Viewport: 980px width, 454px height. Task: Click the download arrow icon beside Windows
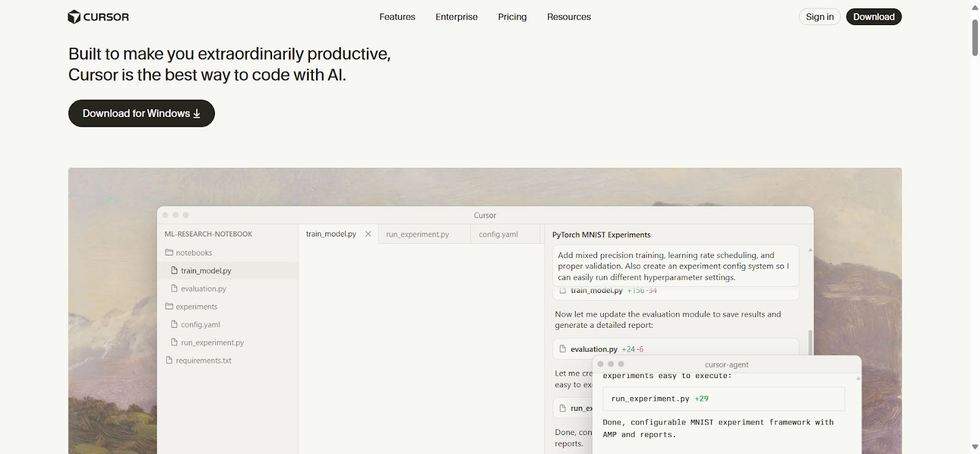pos(197,113)
